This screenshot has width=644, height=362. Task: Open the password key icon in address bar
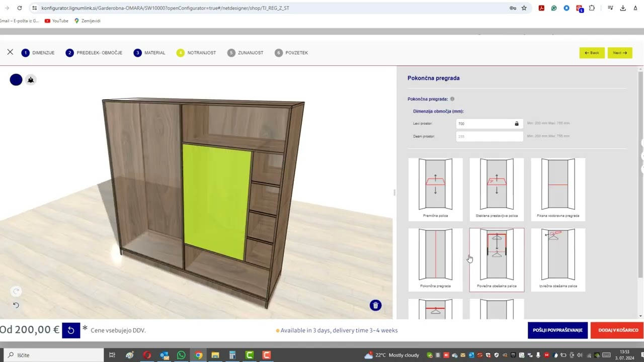[x=513, y=8]
